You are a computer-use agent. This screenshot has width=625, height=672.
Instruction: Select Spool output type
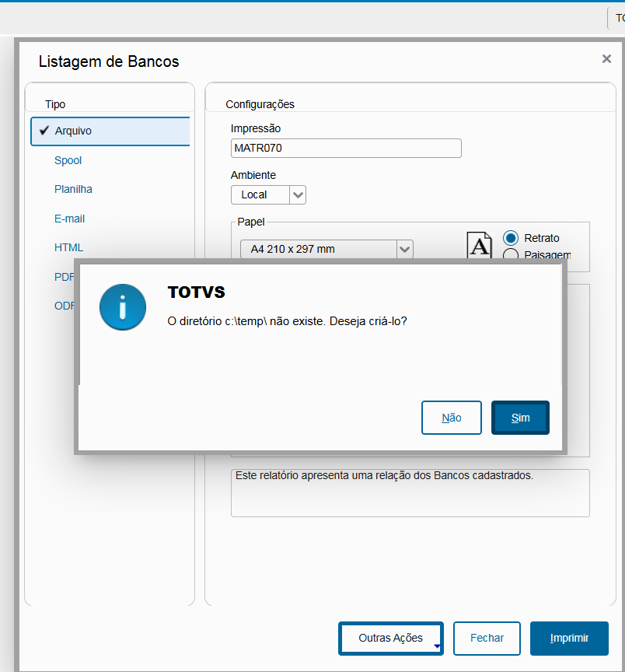68,160
